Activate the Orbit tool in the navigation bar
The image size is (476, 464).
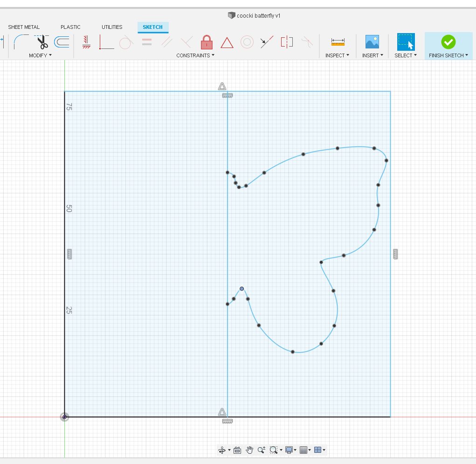tap(222, 450)
